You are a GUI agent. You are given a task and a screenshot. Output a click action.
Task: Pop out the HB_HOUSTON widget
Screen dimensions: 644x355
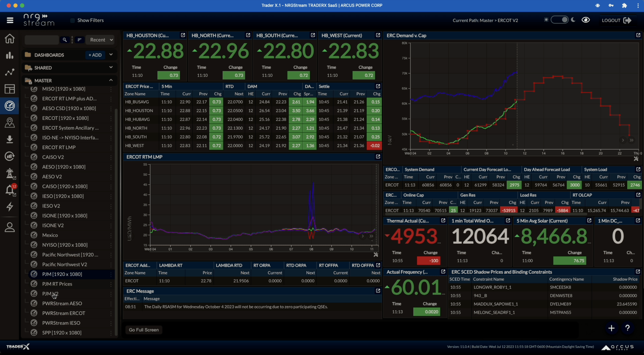tap(183, 35)
